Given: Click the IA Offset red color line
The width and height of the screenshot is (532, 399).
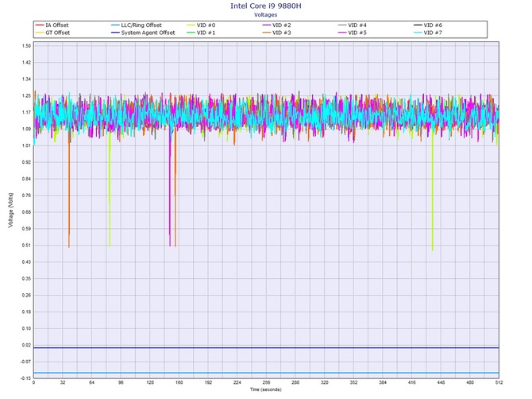Looking at the screenshot, I should (x=40, y=25).
